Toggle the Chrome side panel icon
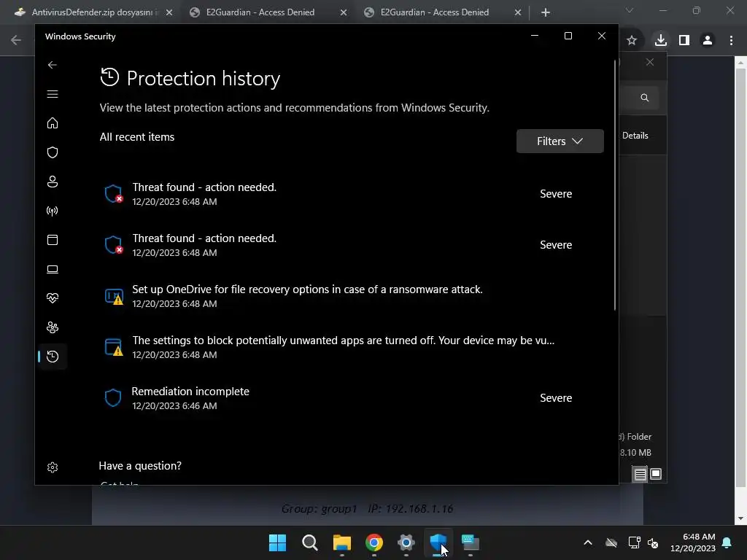Viewport: 747px width, 560px height. [x=684, y=41]
